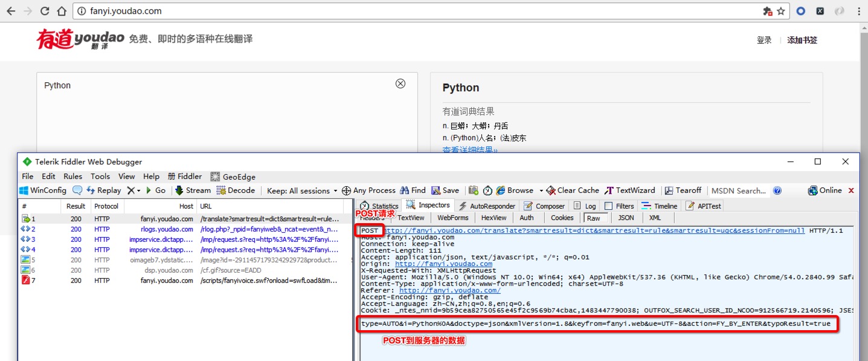Switch to the JSON inspector tab
Viewport: 868px width, 361px height.
[x=625, y=218]
